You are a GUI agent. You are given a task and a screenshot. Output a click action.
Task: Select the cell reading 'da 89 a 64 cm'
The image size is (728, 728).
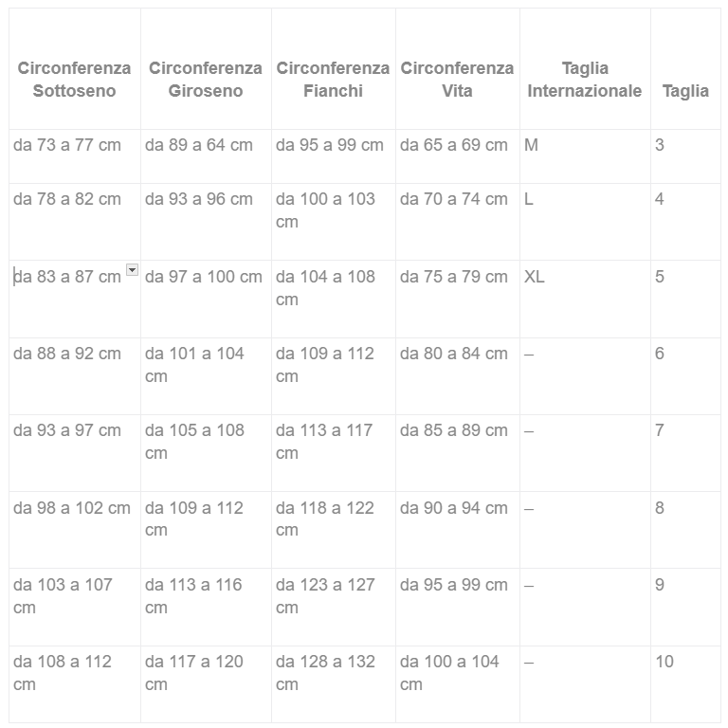tap(199, 145)
